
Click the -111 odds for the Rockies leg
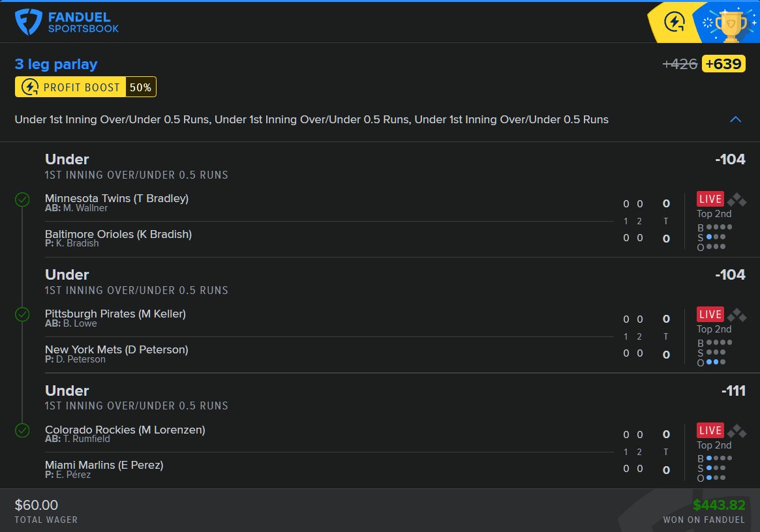(x=733, y=391)
